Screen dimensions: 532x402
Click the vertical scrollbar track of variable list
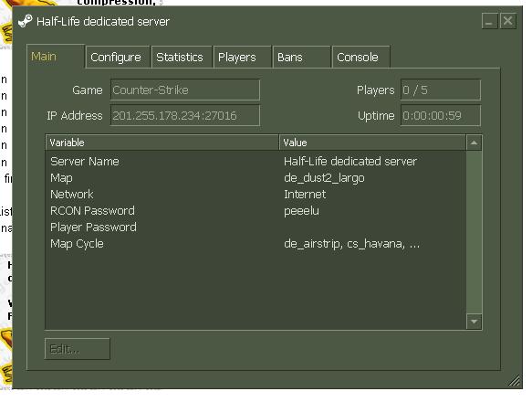tap(474, 232)
